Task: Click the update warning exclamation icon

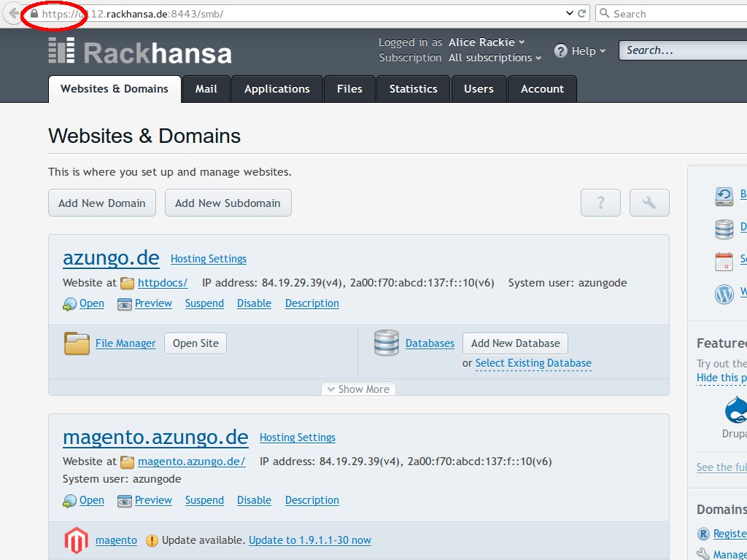Action: [152, 540]
